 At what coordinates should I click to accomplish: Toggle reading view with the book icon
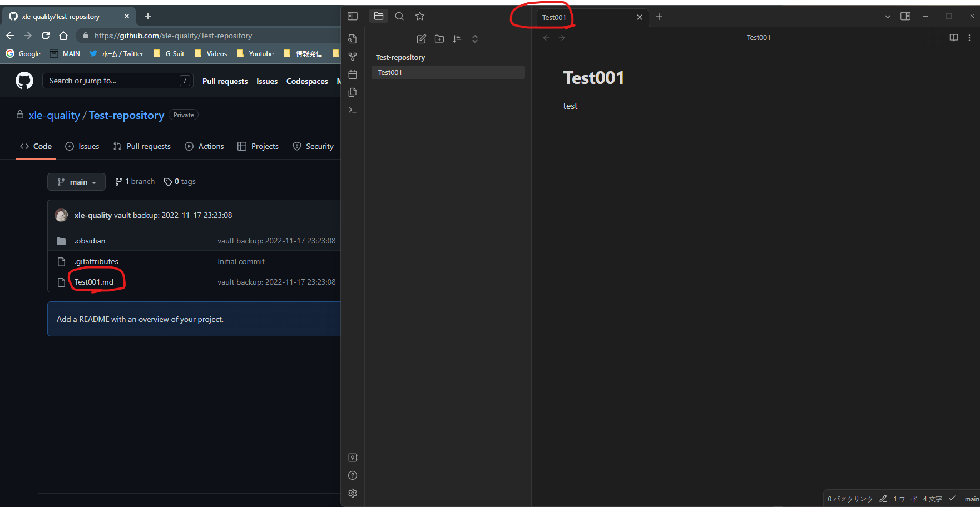[x=953, y=37]
